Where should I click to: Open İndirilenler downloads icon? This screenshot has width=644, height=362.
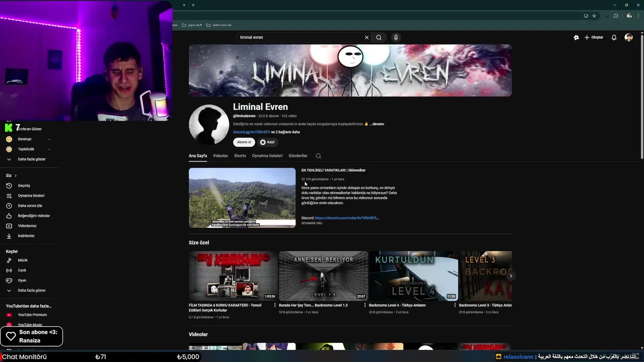pos(9,236)
